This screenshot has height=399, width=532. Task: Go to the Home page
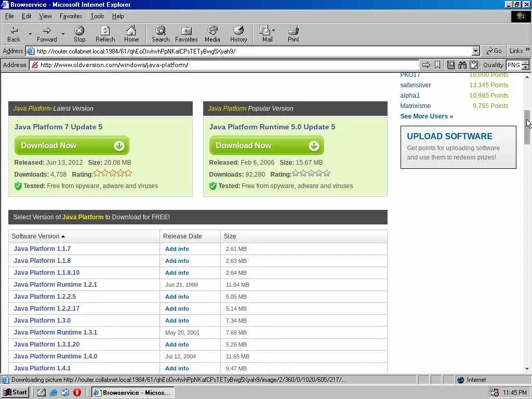131,34
